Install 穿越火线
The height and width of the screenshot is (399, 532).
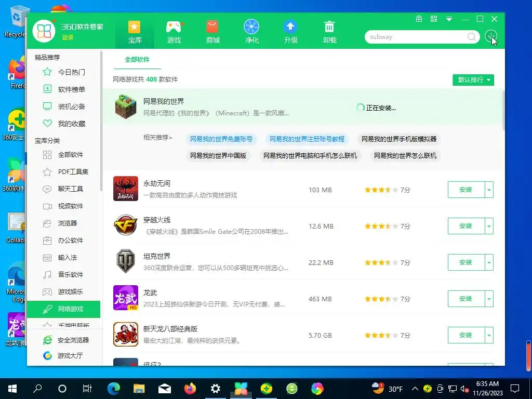(466, 226)
